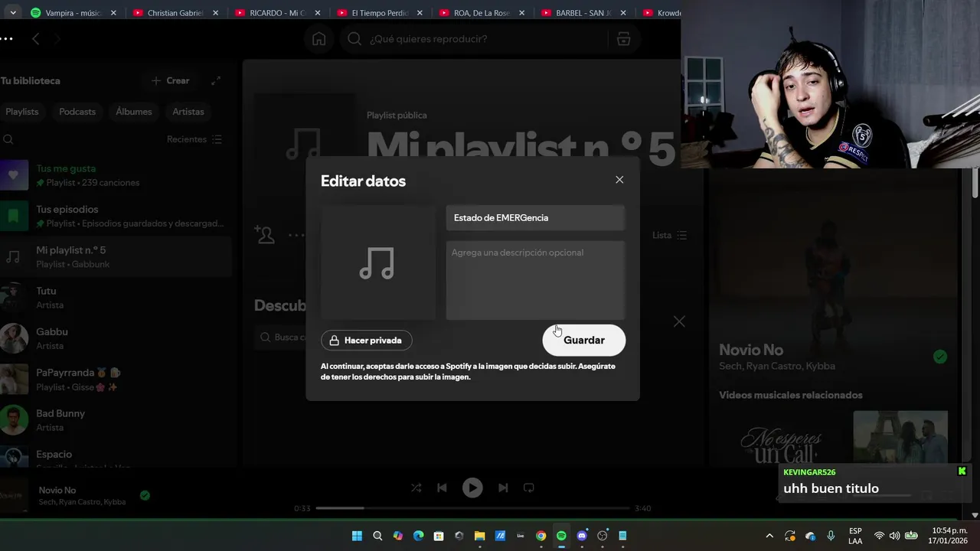Screen dimensions: 980x551
Task: Close the Descubre song search section
Action: tap(679, 321)
